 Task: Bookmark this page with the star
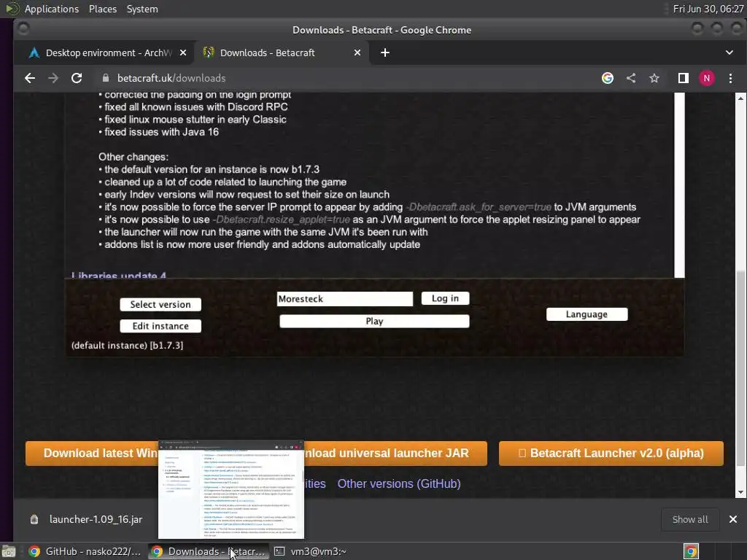coord(654,78)
